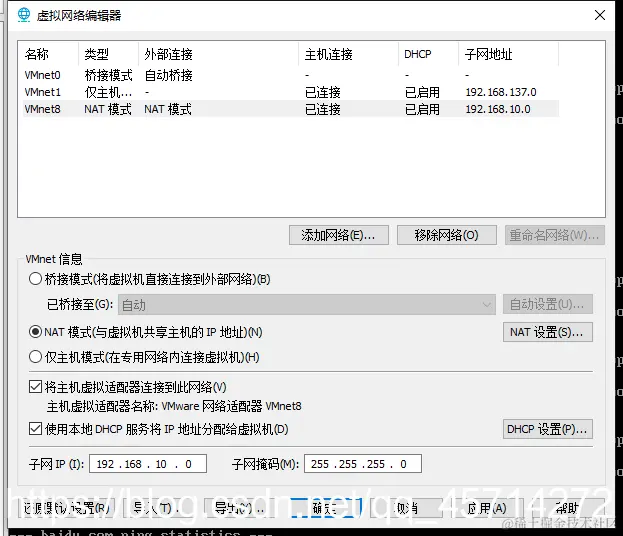Click 还原默认设置(R) button
623x536 pixels.
pos(66,508)
